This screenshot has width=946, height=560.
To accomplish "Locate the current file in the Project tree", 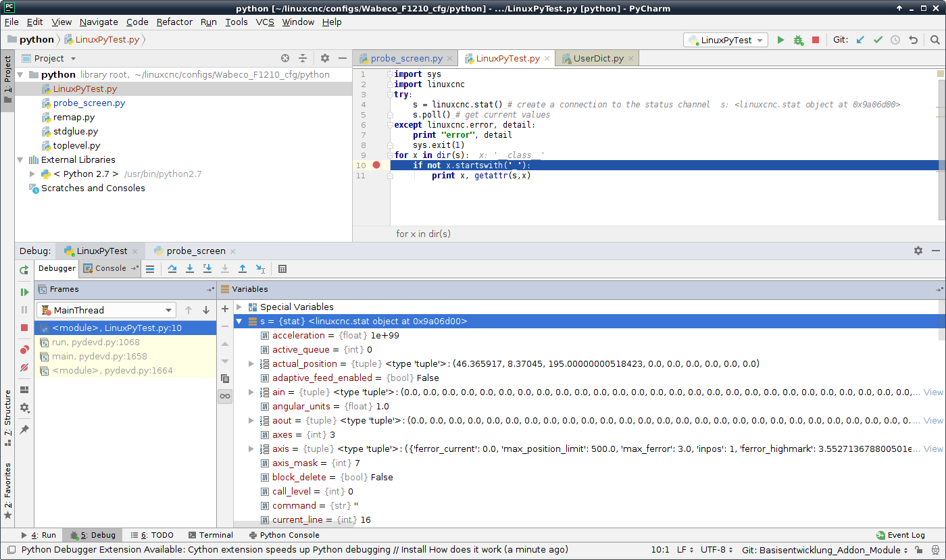I will [285, 59].
